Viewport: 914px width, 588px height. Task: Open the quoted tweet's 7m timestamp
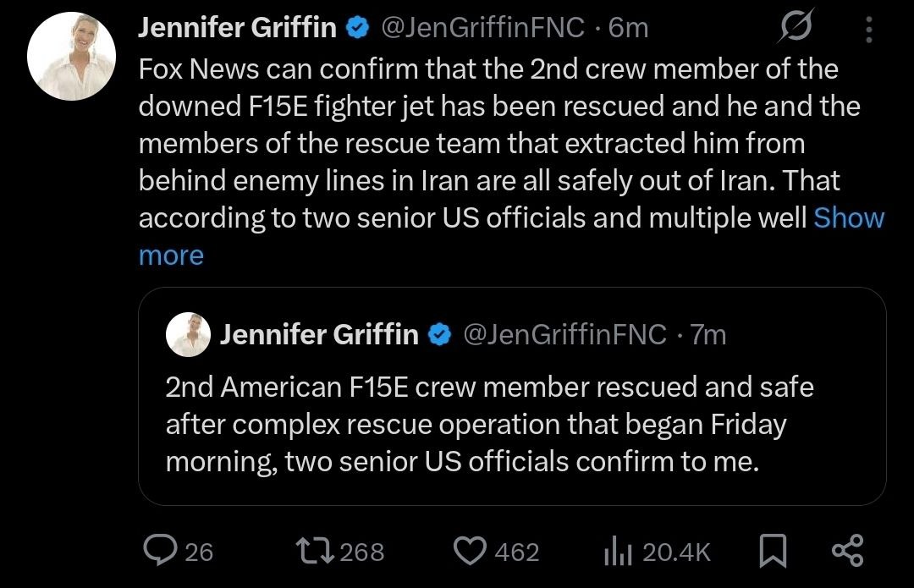click(x=708, y=334)
